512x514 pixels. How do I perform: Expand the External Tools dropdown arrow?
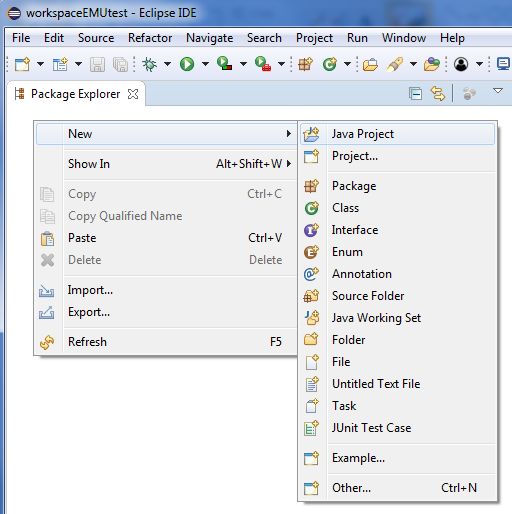282,64
